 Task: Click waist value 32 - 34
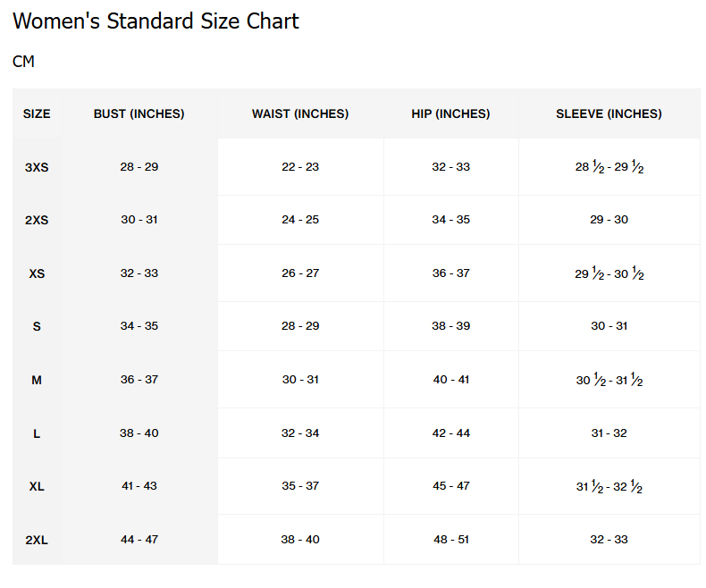coord(300,433)
